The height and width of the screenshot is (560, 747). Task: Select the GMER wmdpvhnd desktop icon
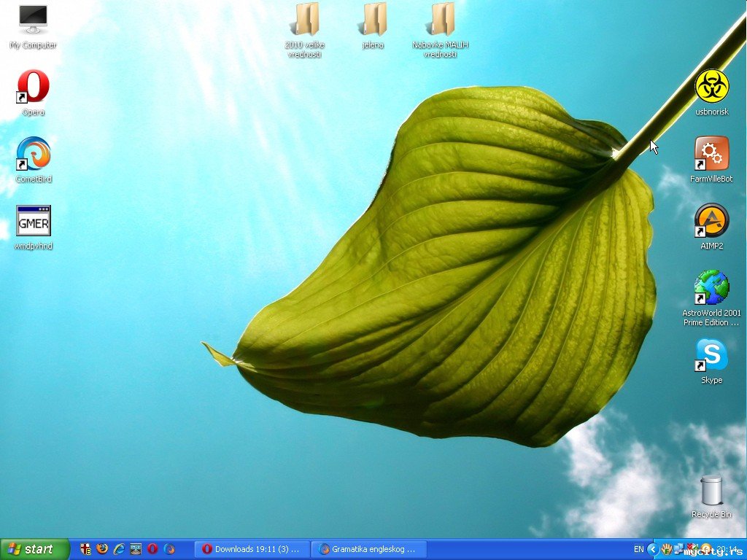click(33, 221)
